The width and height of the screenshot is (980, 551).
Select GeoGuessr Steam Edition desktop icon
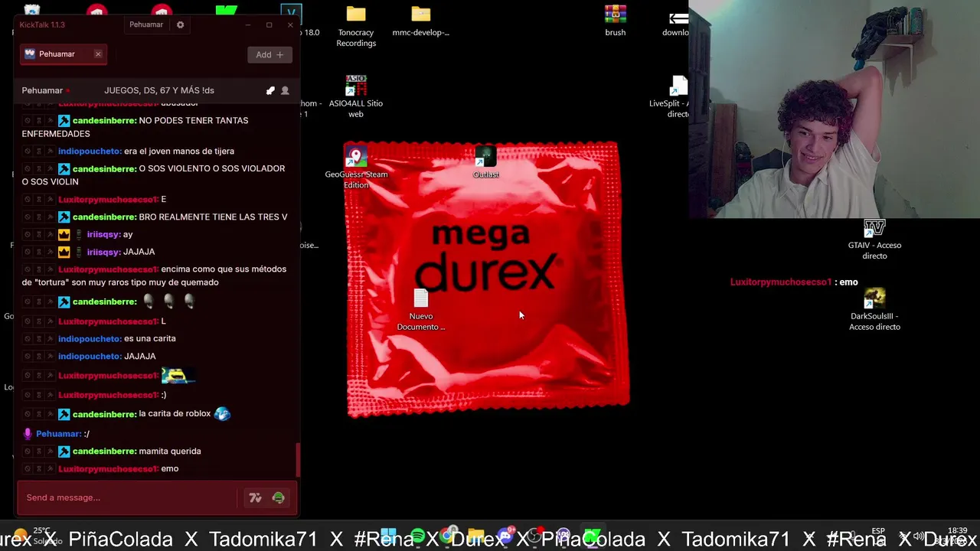(x=356, y=168)
